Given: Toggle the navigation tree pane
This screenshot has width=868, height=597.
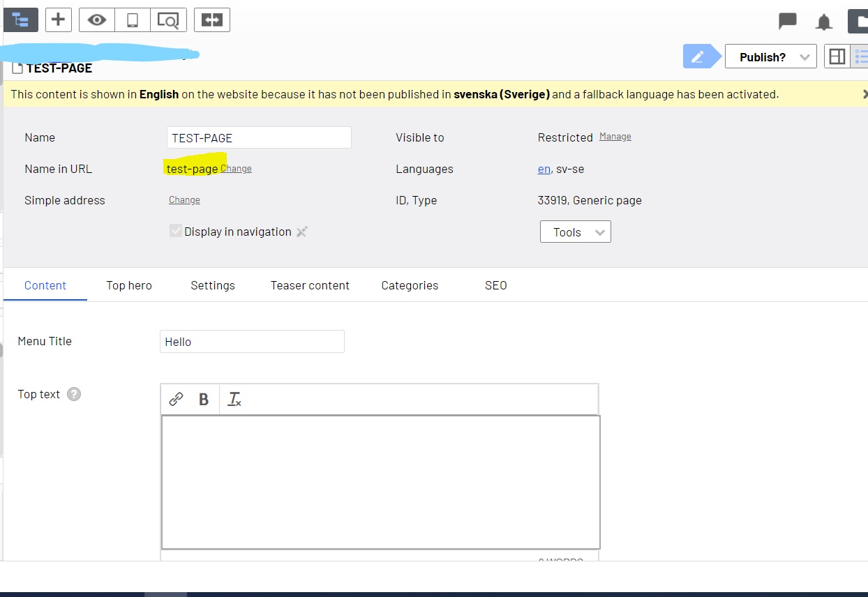Looking at the screenshot, I should pos(20,20).
